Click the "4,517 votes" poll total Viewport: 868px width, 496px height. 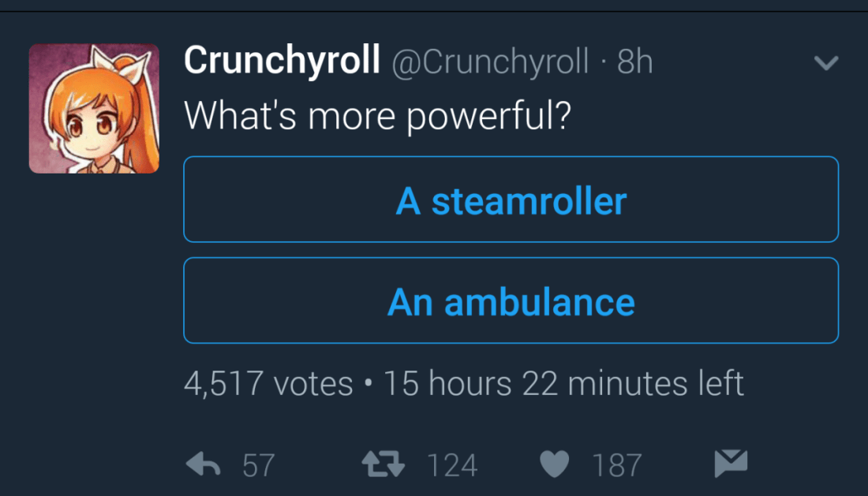coord(268,384)
